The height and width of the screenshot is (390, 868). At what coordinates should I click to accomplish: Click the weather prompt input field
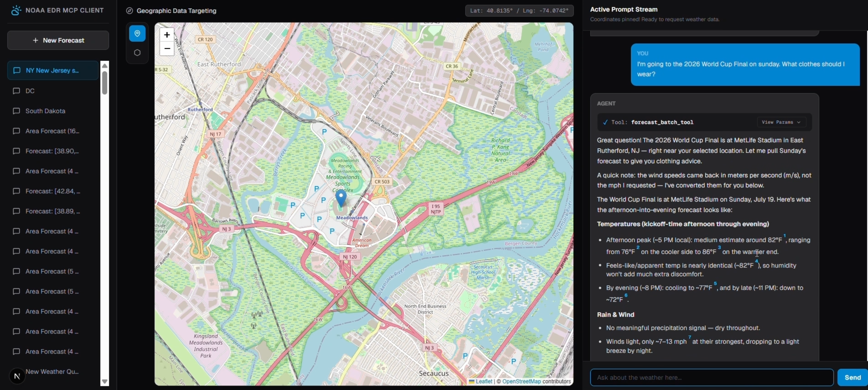712,377
